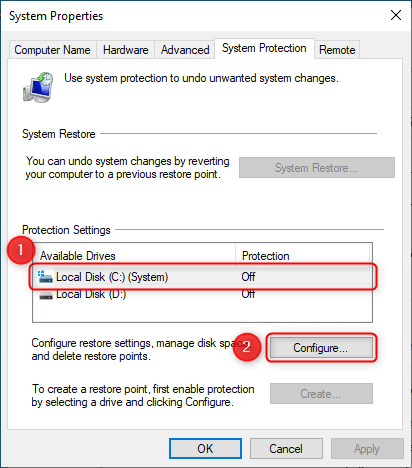This screenshot has width=412, height=468.
Task: Select the Local Disk (C:) (System) row
Action: pyautogui.click(x=203, y=277)
